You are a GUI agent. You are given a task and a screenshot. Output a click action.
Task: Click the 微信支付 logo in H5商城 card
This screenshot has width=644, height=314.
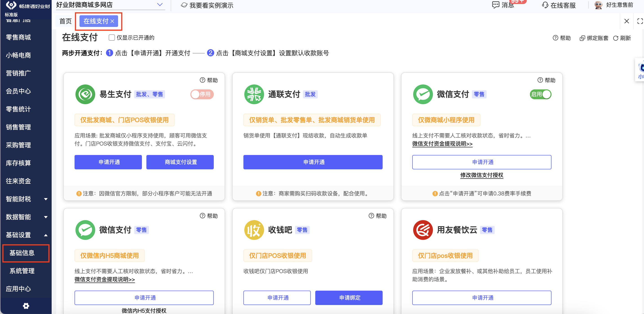(x=85, y=230)
